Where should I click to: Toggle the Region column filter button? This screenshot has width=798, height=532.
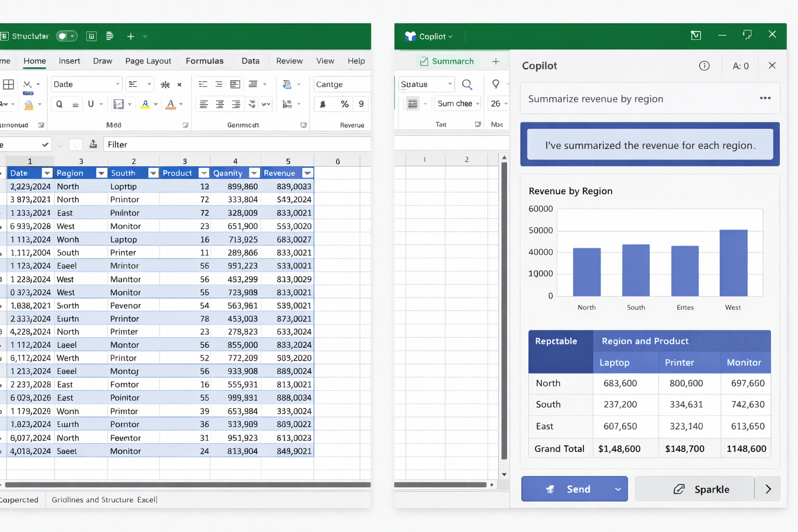coord(101,173)
